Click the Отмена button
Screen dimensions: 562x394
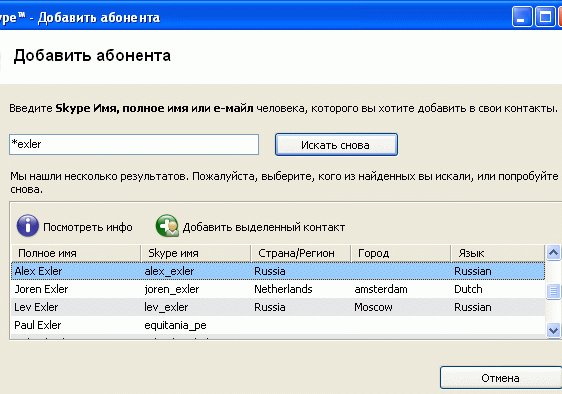coord(501,378)
